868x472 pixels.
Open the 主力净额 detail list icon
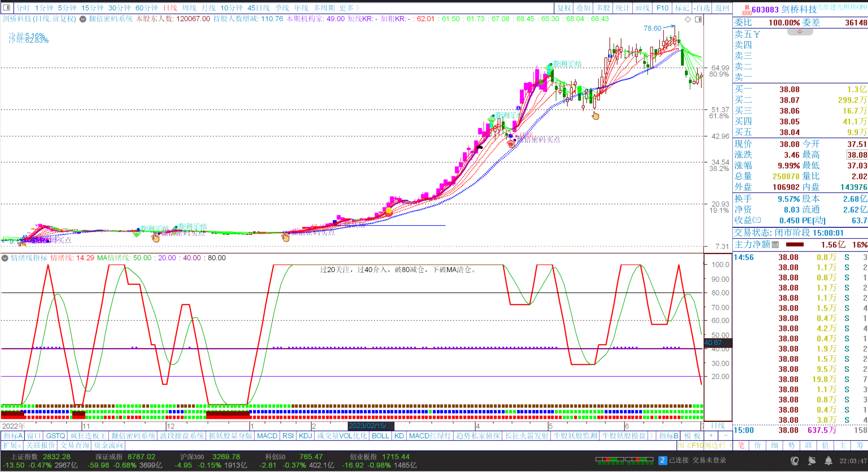coord(775,245)
